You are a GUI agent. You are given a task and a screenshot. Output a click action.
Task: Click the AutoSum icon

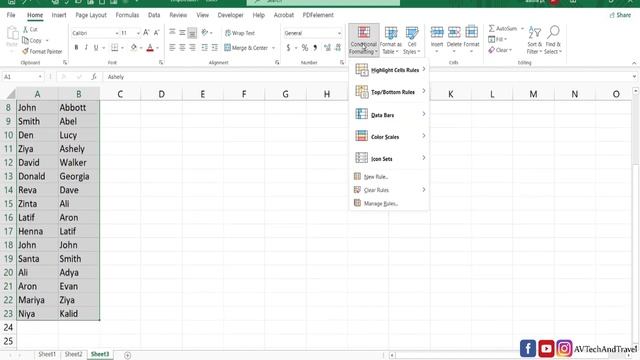[x=491, y=28]
